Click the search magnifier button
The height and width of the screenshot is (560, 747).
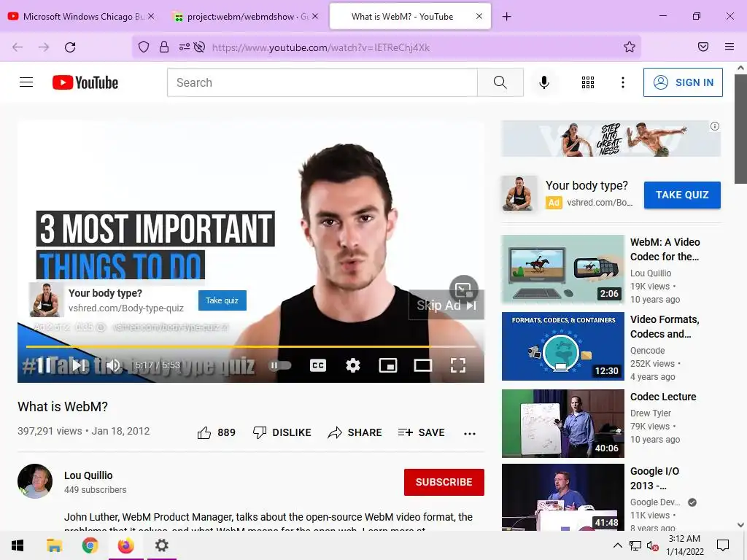[x=500, y=82]
